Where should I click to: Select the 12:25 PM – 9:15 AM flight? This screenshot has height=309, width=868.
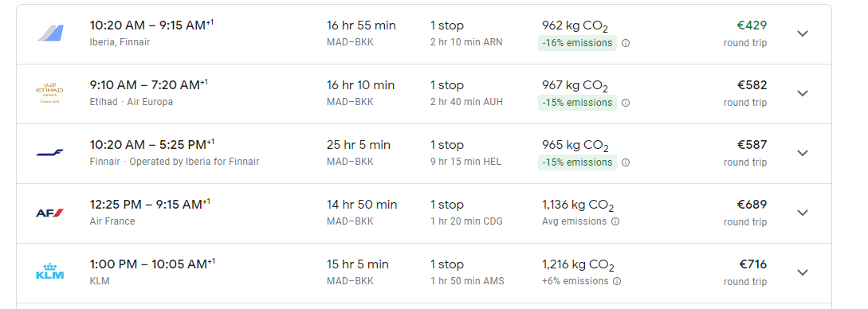click(424, 213)
